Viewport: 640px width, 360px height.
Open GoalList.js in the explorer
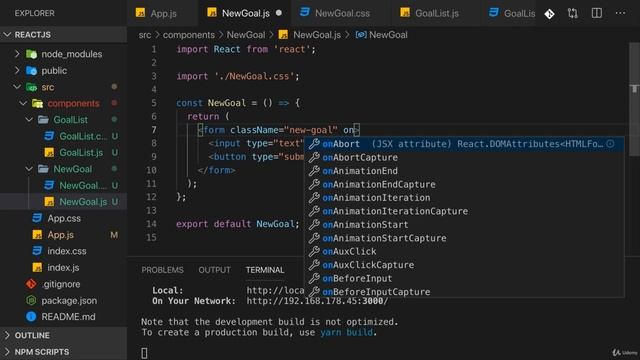[x=81, y=152]
